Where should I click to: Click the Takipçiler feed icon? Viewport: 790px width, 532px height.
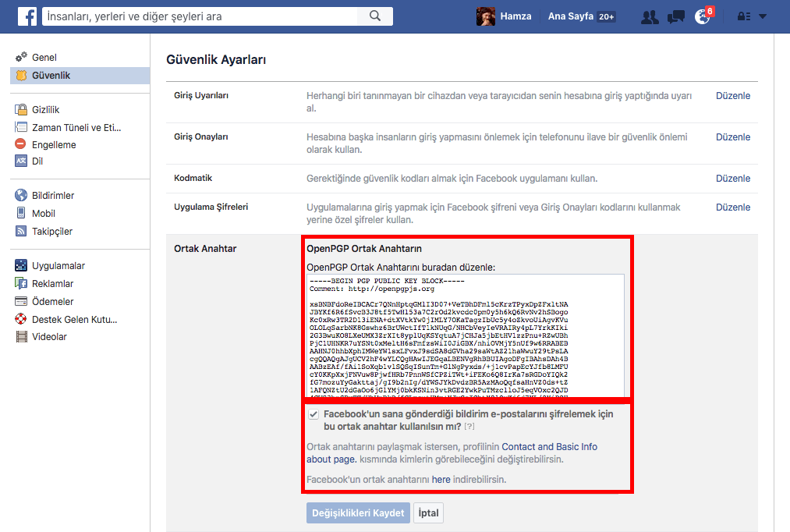point(21,231)
